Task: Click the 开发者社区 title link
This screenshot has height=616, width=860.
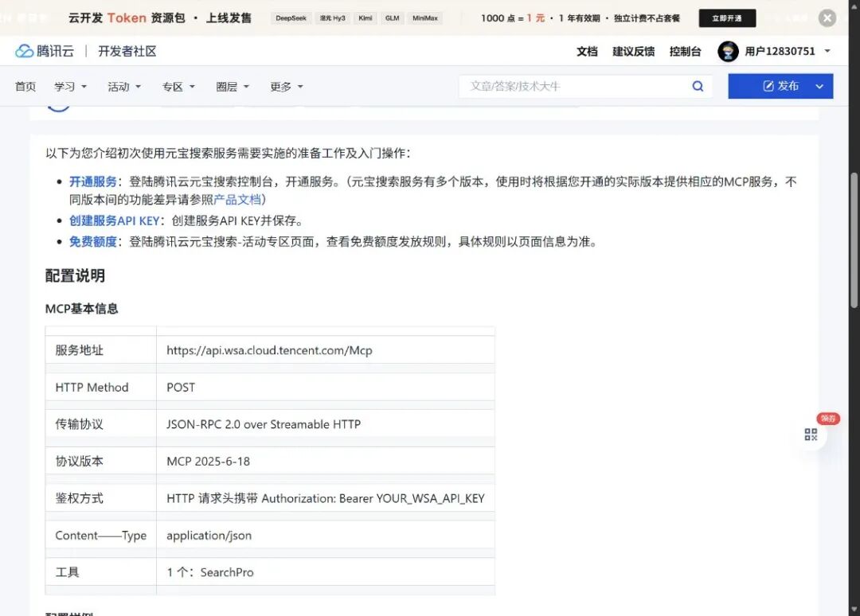Action: pyautogui.click(x=127, y=51)
